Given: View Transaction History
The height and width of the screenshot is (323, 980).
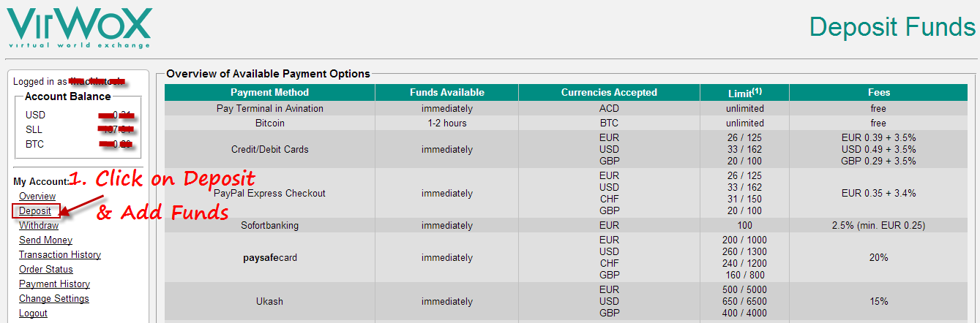Looking at the screenshot, I should click(x=60, y=255).
